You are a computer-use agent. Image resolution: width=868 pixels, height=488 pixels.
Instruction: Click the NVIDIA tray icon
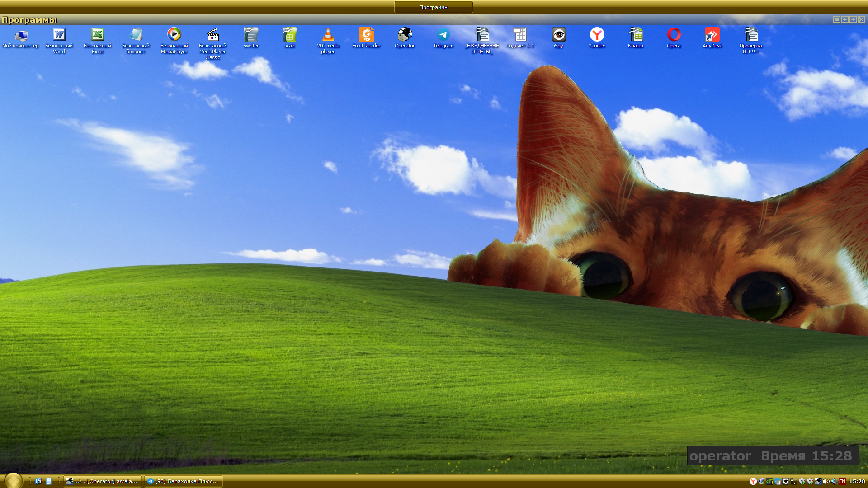click(769, 481)
